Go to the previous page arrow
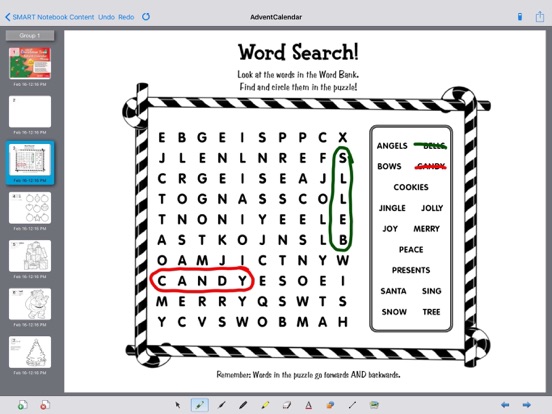The image size is (552, 414). (x=505, y=405)
